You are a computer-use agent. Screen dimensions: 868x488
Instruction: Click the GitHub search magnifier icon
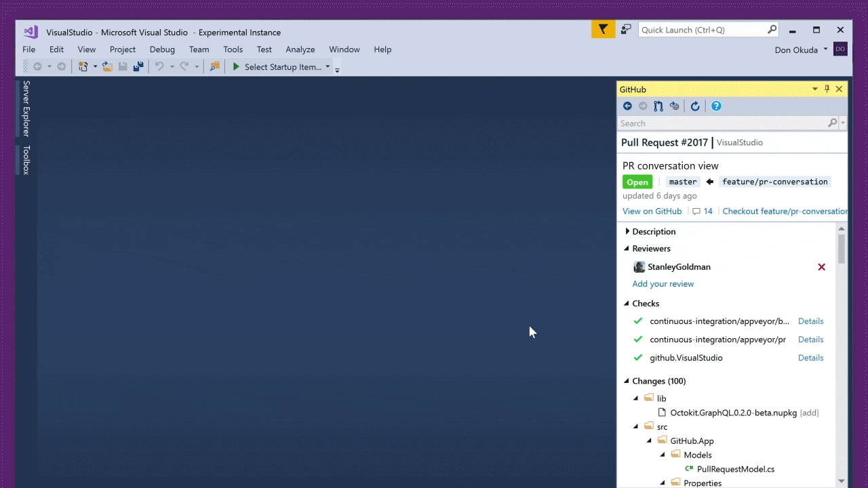[833, 123]
